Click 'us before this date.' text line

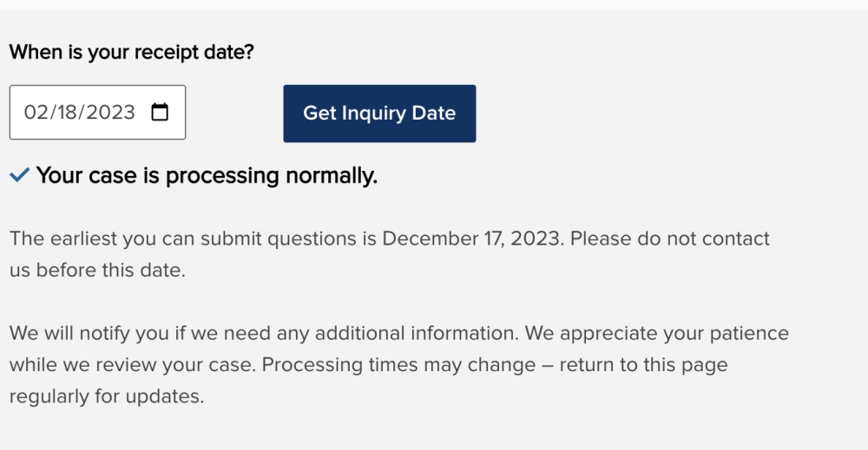coord(97,270)
